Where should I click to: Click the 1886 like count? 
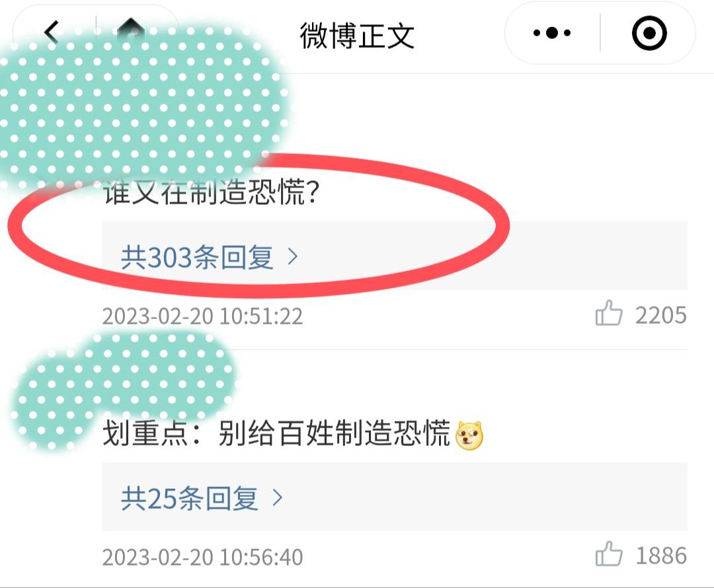660,556
